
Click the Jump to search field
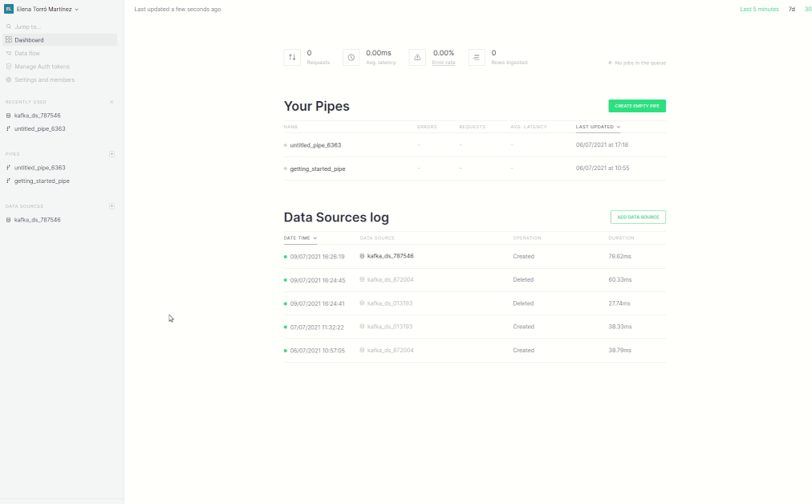click(28, 26)
